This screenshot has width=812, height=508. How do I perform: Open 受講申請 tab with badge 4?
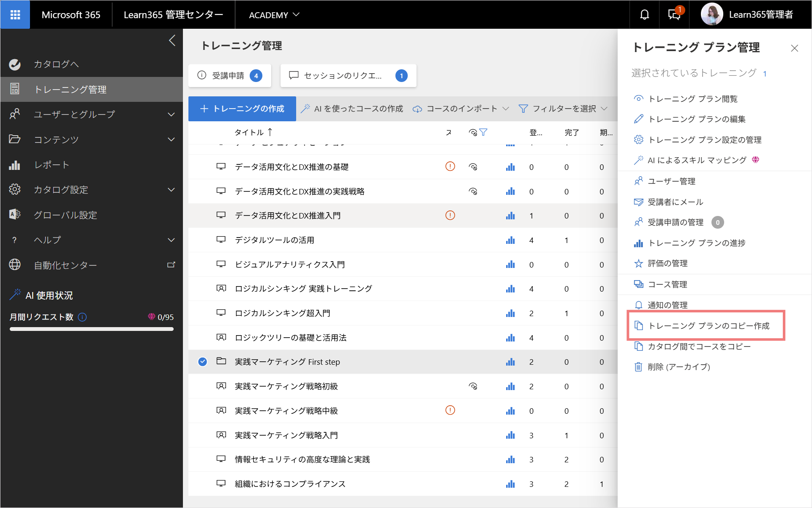click(230, 76)
